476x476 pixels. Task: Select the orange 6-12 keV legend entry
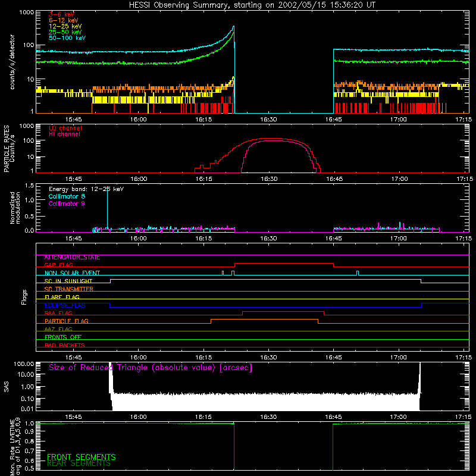[64, 20]
